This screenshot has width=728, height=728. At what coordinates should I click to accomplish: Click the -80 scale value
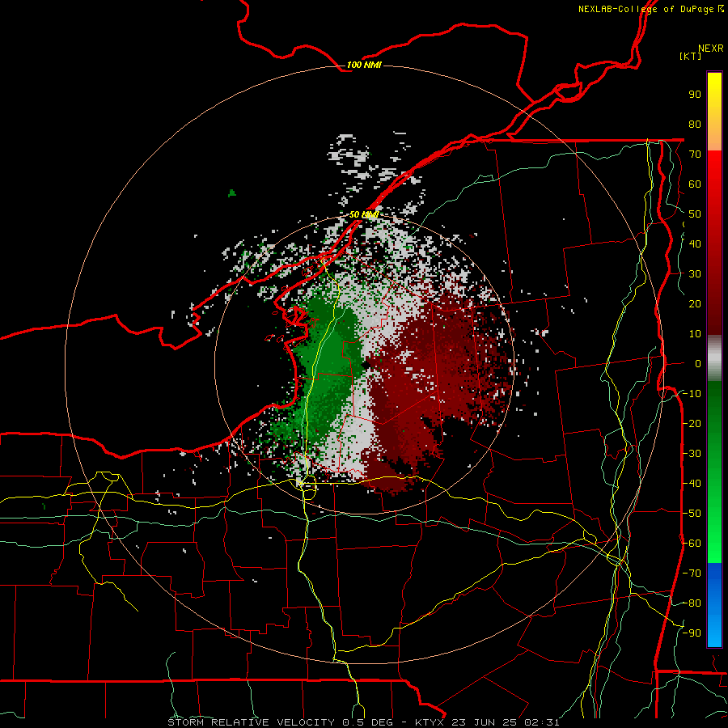pos(692,603)
